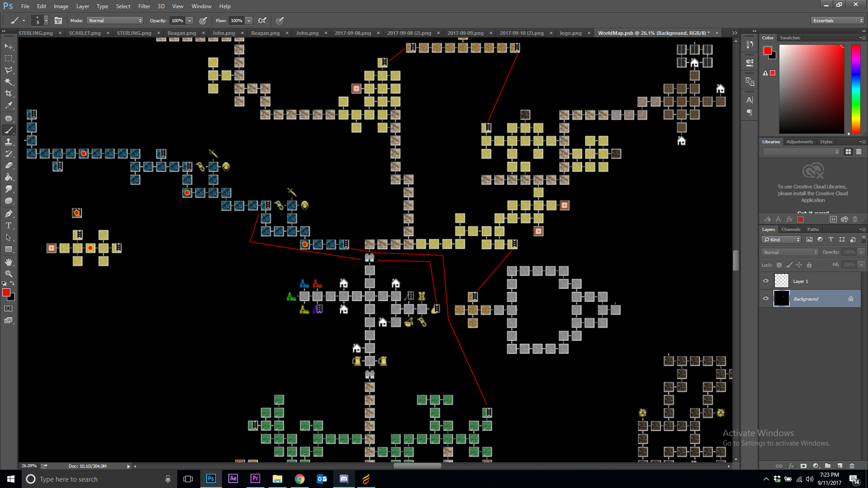Switch to the Swatches tab

tap(790, 38)
